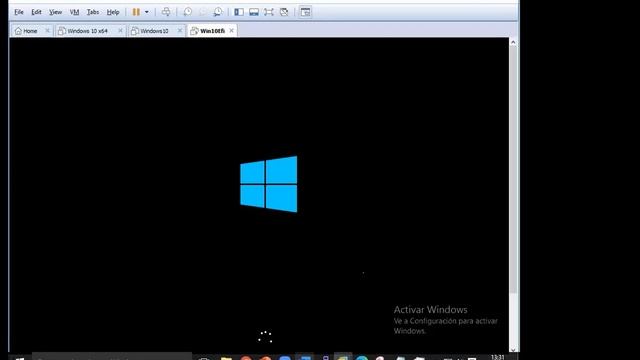
Task: Open the VM menu
Action: [74, 12]
